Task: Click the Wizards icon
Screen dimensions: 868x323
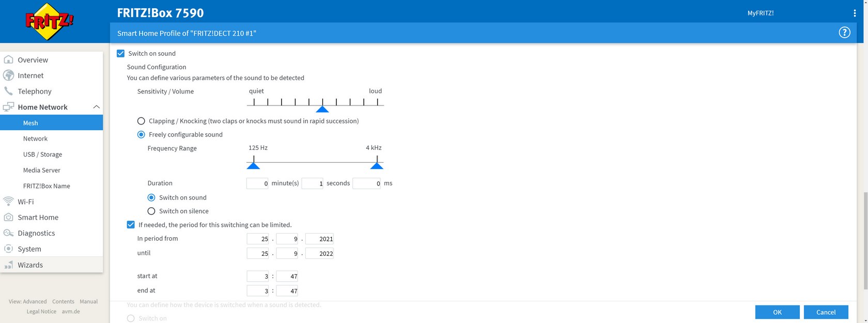Action: click(x=8, y=265)
